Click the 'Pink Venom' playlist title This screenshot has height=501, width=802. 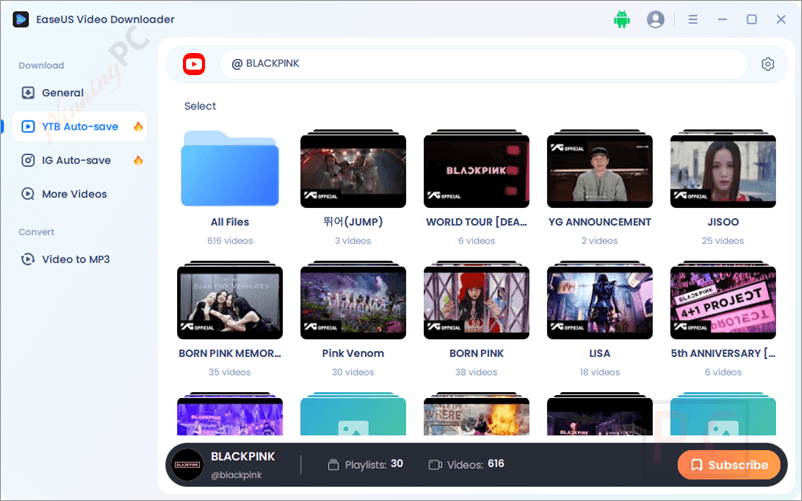tap(353, 353)
